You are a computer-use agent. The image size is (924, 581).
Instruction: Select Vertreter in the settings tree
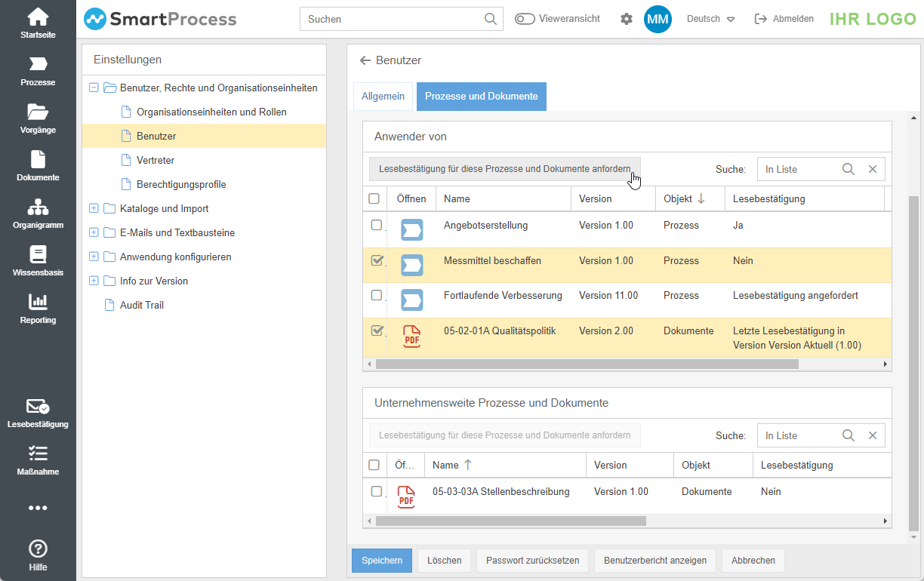tap(156, 160)
